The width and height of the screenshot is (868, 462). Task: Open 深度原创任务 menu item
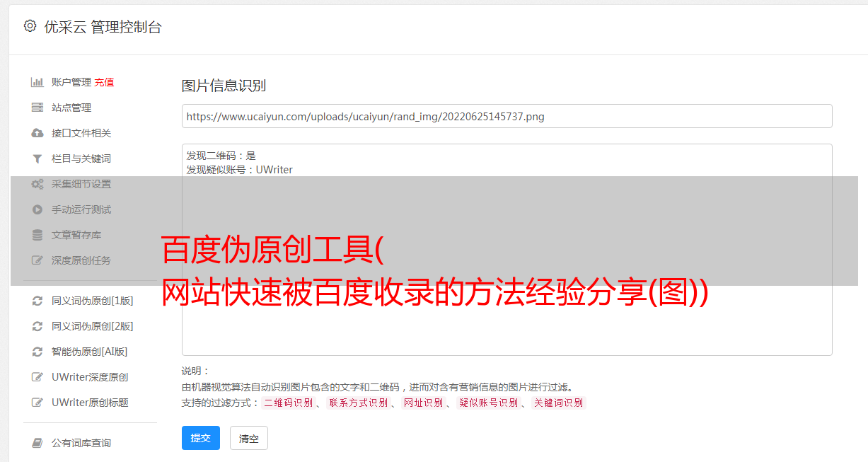point(81,260)
